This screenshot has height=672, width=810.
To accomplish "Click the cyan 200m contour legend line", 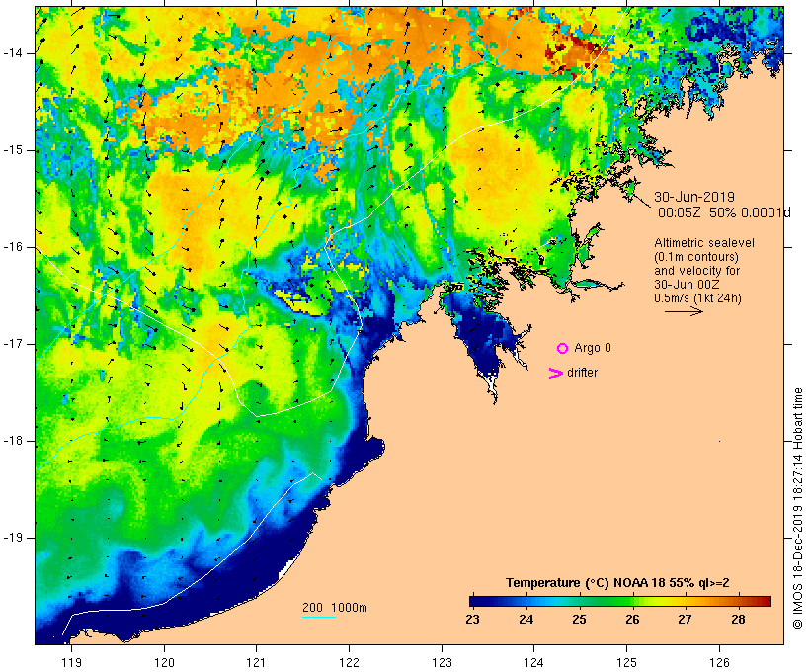I will pyautogui.click(x=319, y=617).
